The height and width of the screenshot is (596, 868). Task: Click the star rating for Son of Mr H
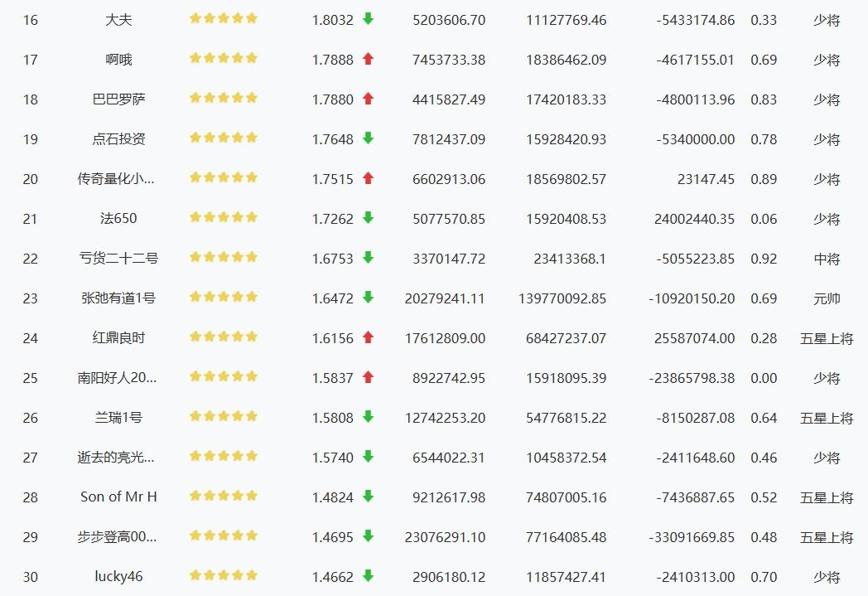coord(224,496)
